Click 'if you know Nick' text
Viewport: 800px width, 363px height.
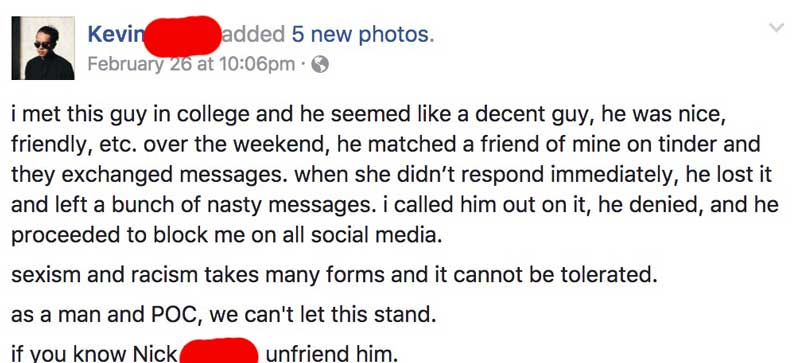coord(94,354)
